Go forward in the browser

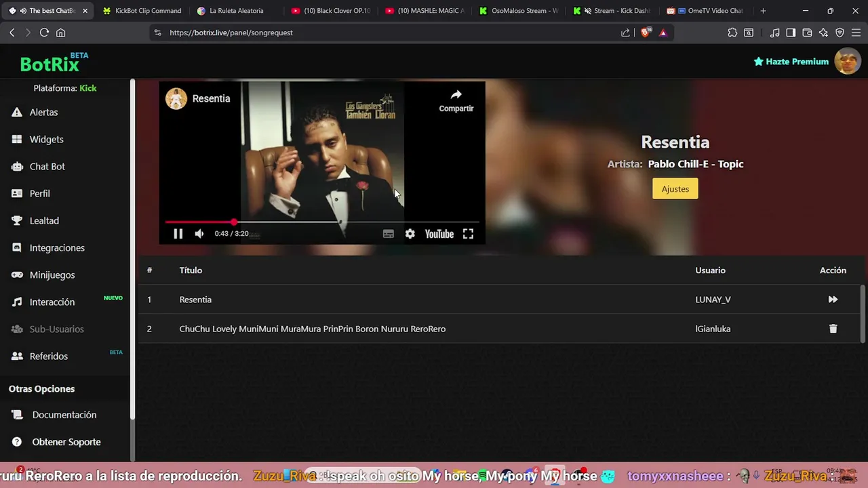pos(28,33)
